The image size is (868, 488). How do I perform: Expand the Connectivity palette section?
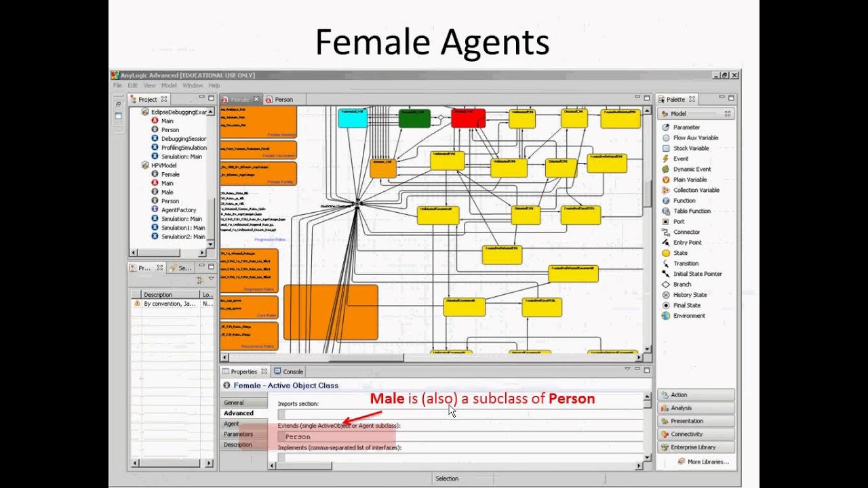point(696,434)
